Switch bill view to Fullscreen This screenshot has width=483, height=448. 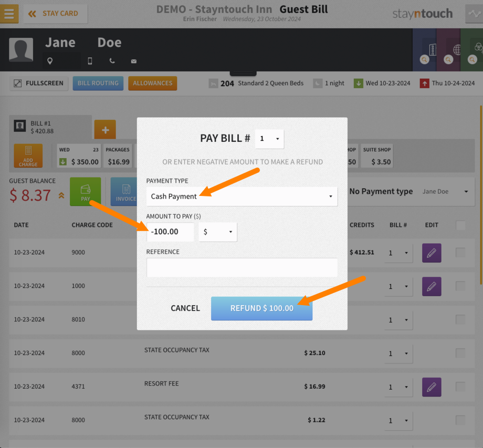(39, 83)
